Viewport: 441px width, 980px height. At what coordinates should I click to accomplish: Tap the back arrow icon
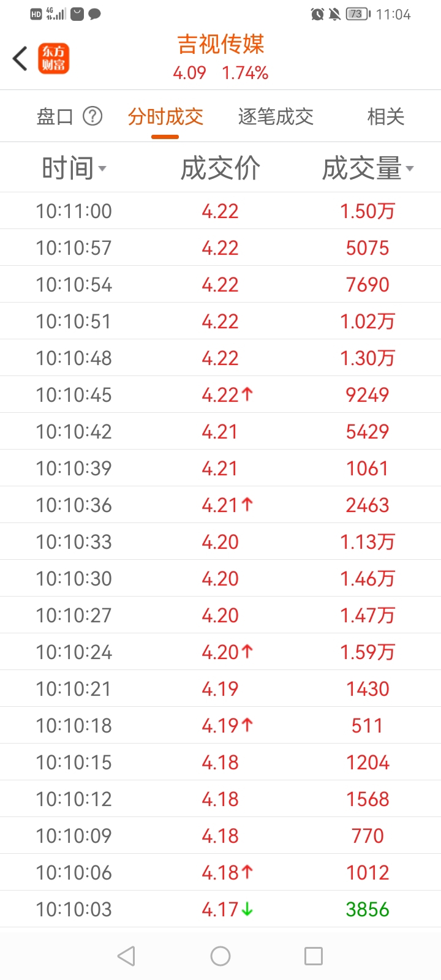(20, 59)
